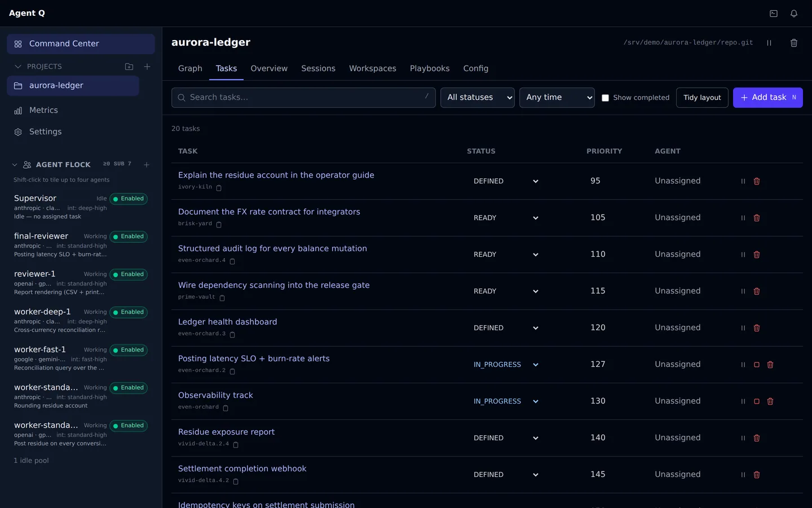
Task: Pause the aurora-ledger project from the header
Action: tap(769, 43)
